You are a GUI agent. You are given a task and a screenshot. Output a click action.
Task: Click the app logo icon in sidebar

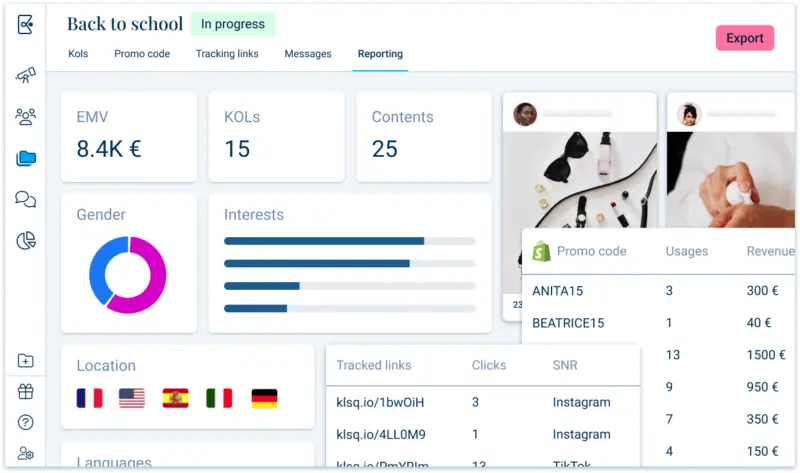[x=26, y=25]
